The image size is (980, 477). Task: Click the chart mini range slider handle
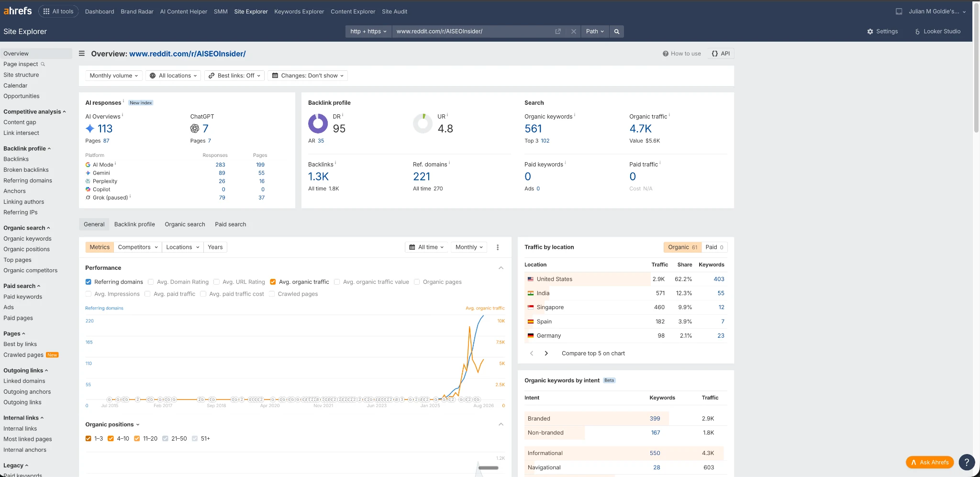coord(488,468)
